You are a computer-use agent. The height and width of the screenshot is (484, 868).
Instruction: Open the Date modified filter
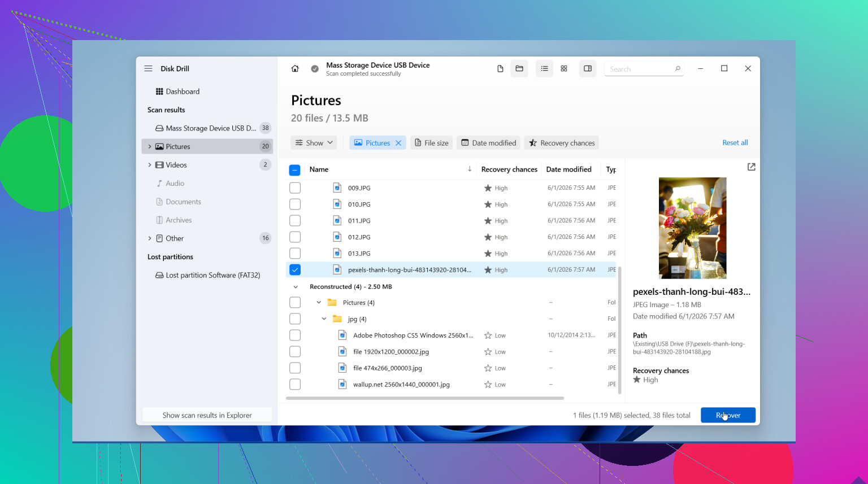pyautogui.click(x=488, y=143)
